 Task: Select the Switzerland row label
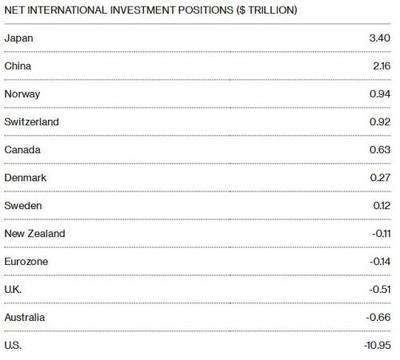tap(32, 122)
